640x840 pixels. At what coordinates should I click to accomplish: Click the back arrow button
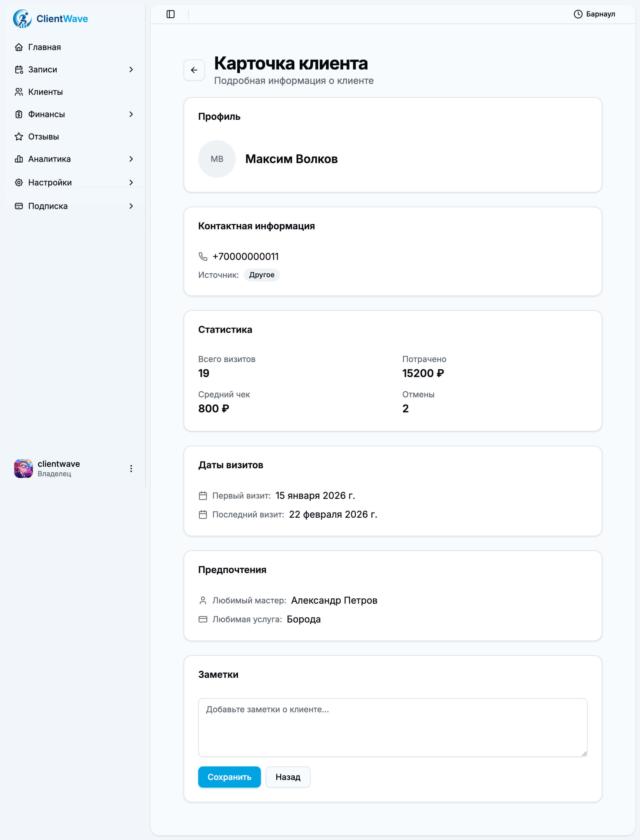194,70
